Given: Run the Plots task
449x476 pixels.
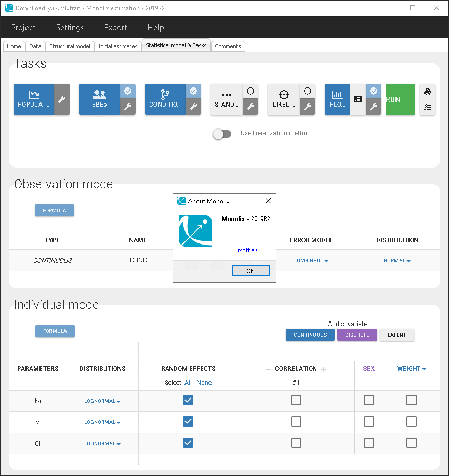Looking at the screenshot, I should point(337,99).
